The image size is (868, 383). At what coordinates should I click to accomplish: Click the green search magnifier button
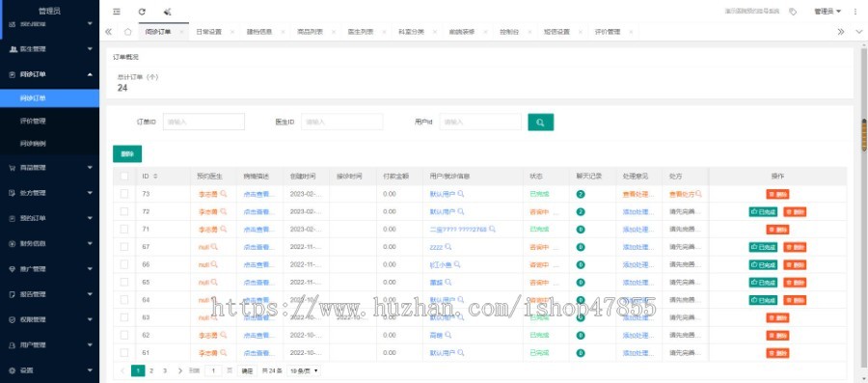click(x=540, y=123)
